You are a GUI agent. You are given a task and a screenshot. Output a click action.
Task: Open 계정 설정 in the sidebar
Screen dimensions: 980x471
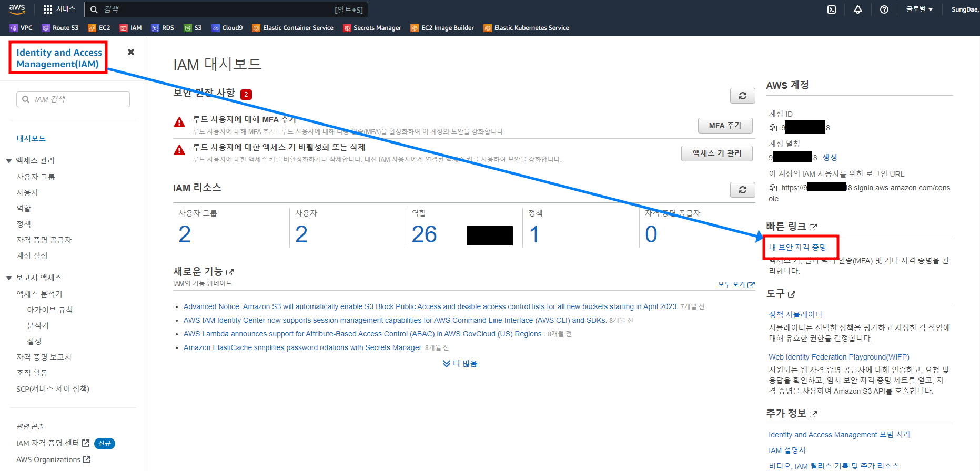32,255
